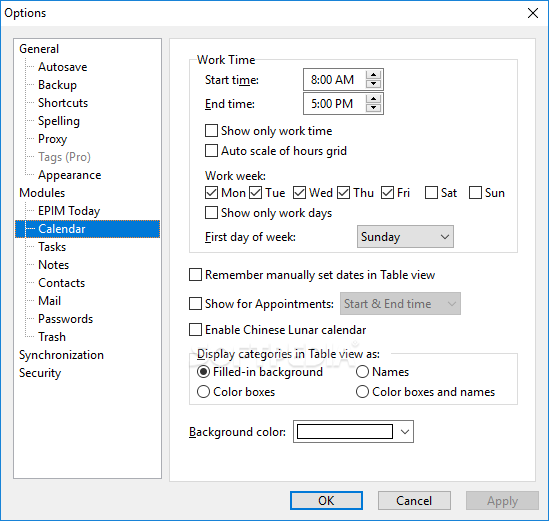Select Passwords module options

pos(65,319)
